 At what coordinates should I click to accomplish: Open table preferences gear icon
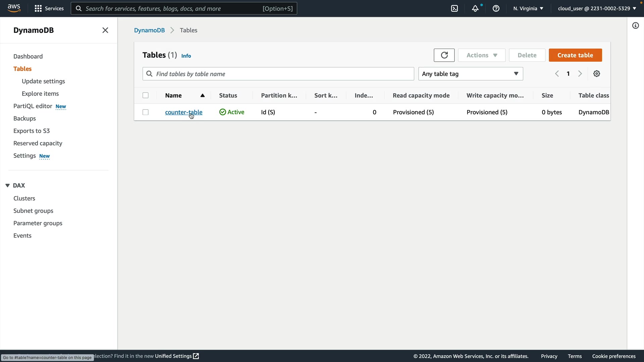pos(597,74)
